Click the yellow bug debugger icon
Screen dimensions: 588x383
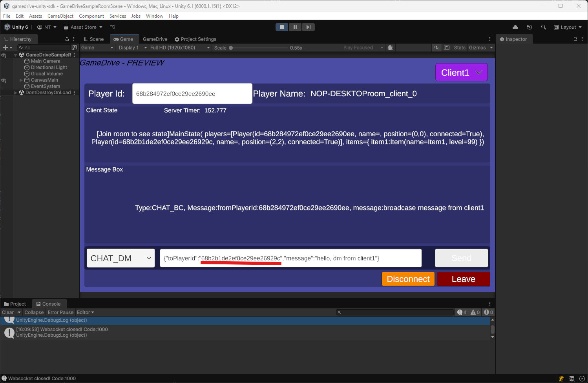[x=561, y=378]
